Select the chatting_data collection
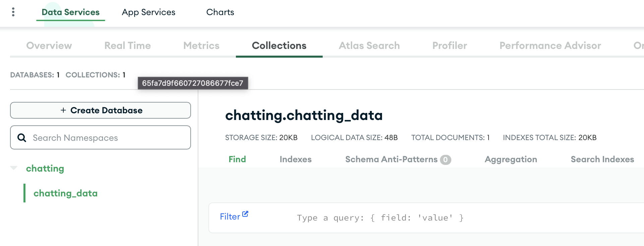Image resolution: width=644 pixels, height=246 pixels. [x=65, y=193]
